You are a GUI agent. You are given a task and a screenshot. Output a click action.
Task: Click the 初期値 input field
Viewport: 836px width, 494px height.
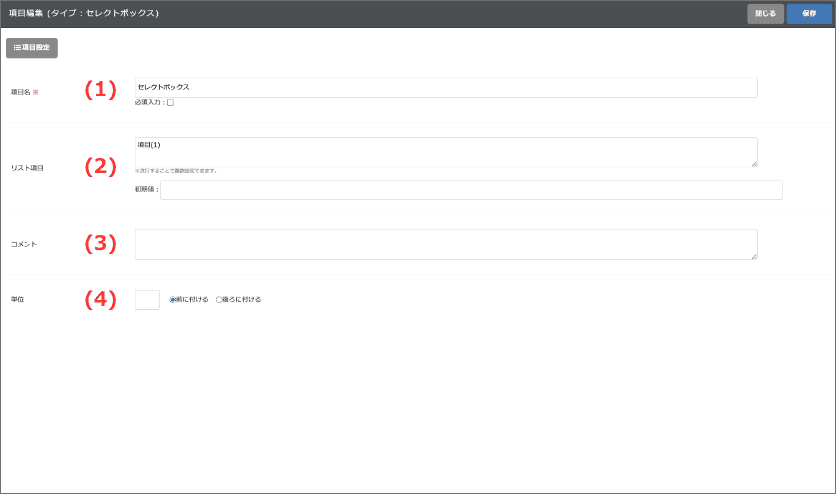(470, 190)
